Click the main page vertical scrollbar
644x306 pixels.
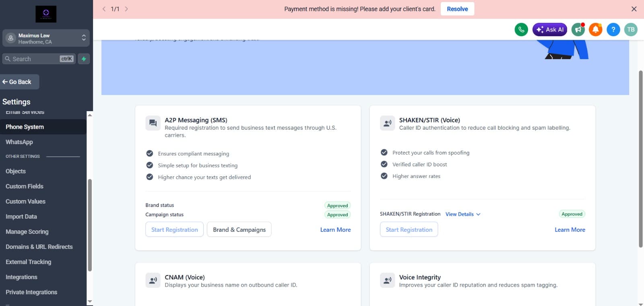point(641,159)
